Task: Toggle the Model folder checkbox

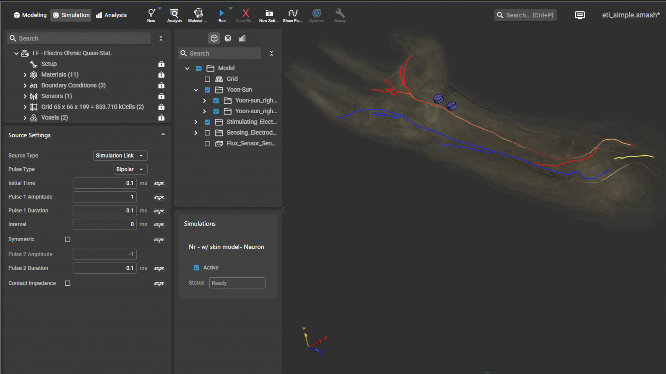Action: tap(199, 68)
